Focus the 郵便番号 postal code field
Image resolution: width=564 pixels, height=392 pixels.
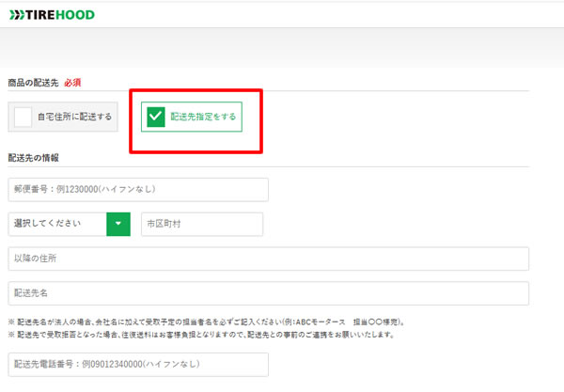(138, 189)
